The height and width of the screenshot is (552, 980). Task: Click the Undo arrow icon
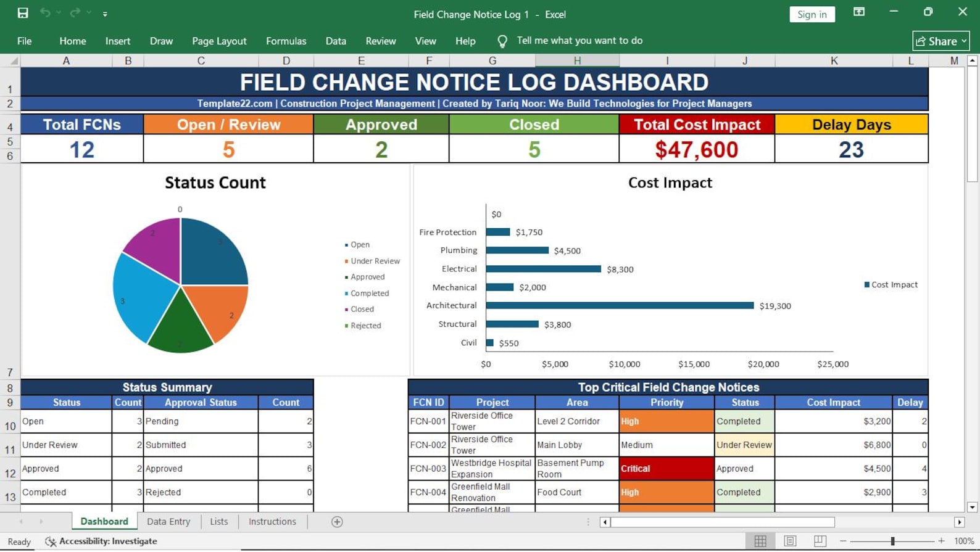click(45, 13)
